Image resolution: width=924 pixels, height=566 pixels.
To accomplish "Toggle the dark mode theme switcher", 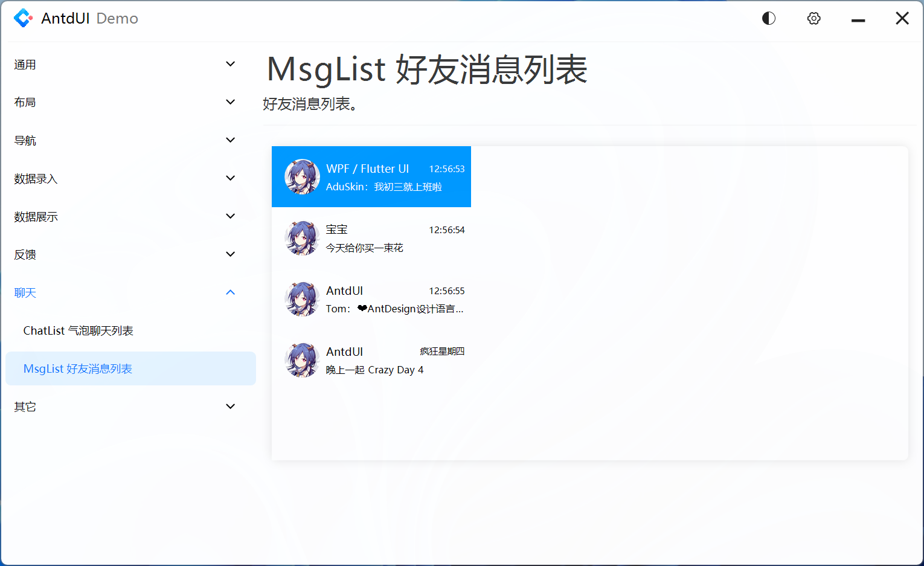I will click(768, 18).
